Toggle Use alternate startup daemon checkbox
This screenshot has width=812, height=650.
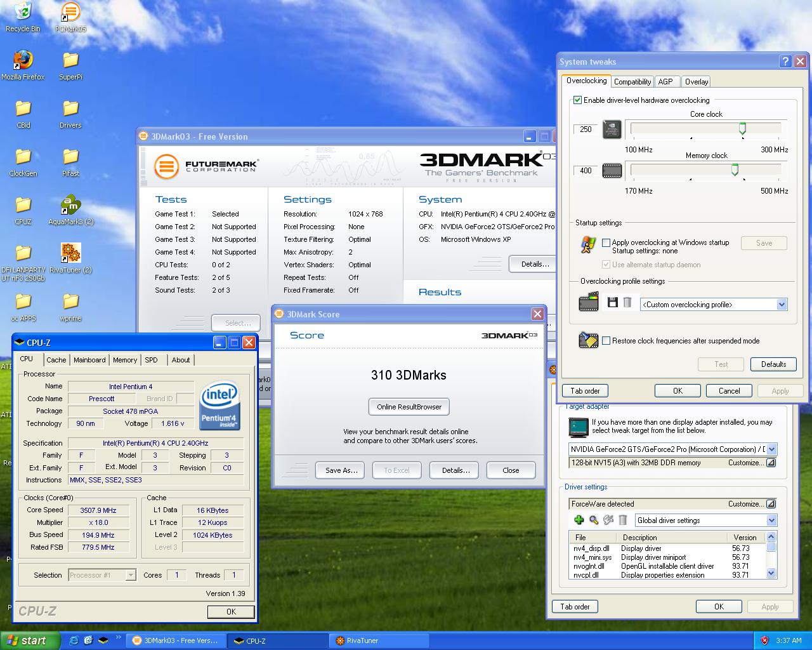point(606,265)
